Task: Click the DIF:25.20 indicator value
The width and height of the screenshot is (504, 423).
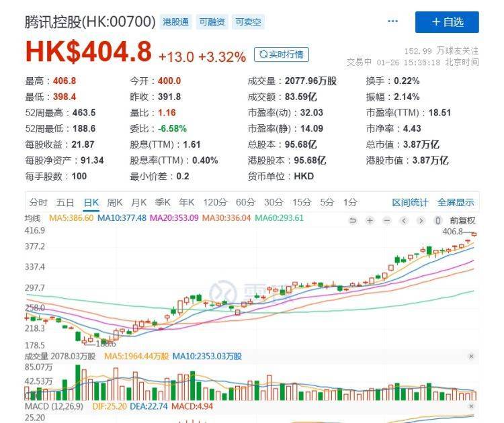Action: tap(110, 406)
